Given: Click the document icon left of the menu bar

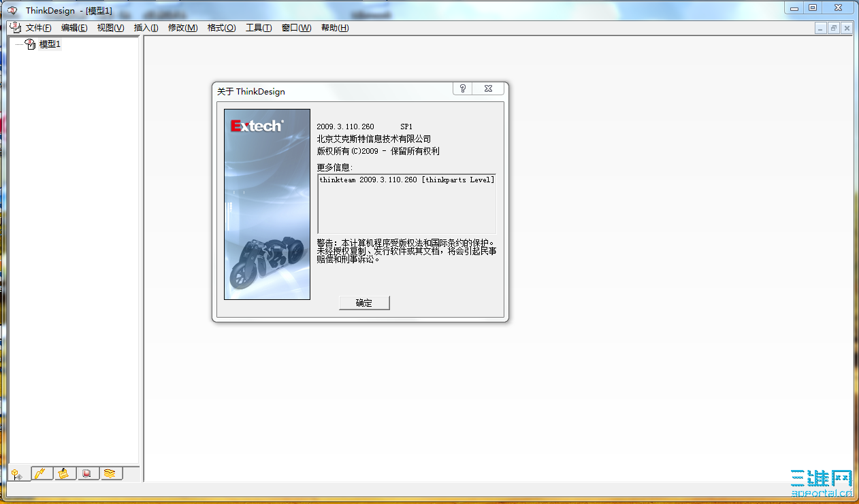Looking at the screenshot, I should [x=15, y=27].
